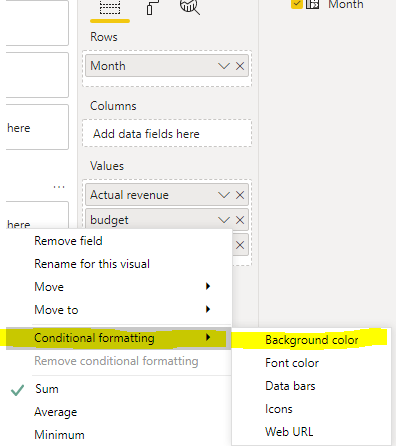The height and width of the screenshot is (446, 396).
Task: Expand the budget field dropdown chevron
Action: (x=224, y=220)
